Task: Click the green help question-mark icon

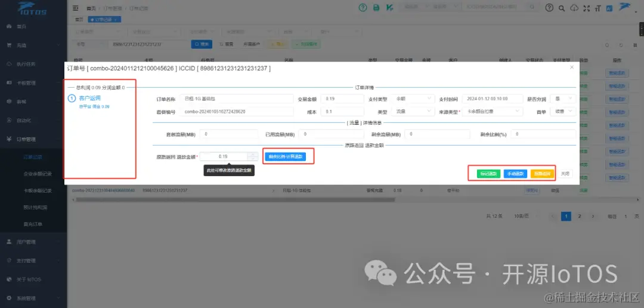Action: click(363, 8)
